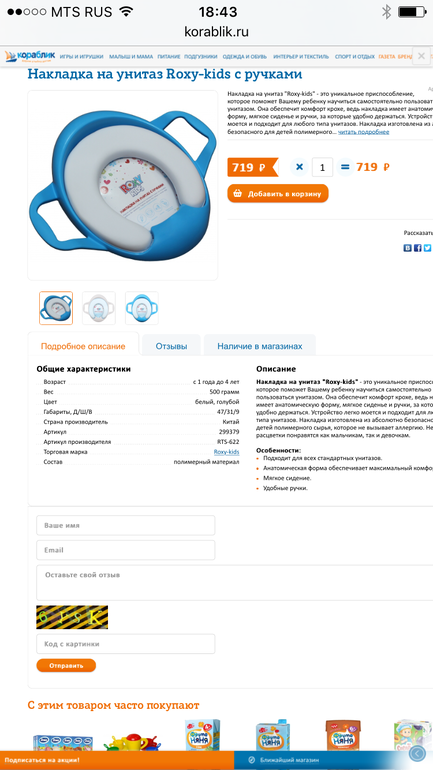
Task: Focus the Ваше имя input field
Action: (126, 525)
